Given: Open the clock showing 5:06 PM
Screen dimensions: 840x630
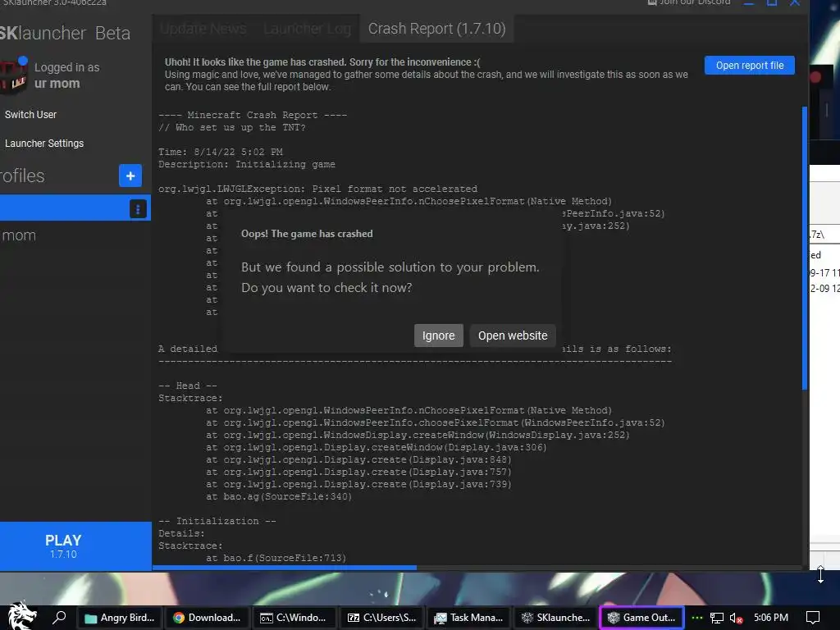Looking at the screenshot, I should point(771,618).
